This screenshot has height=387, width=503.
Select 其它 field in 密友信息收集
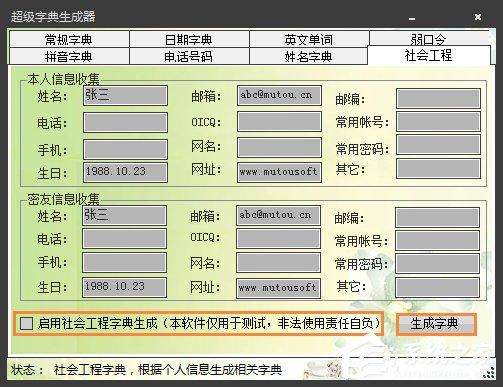tap(438, 287)
